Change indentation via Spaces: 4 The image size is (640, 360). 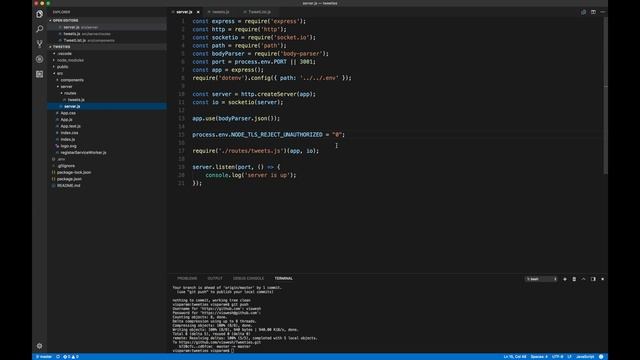[539, 357]
